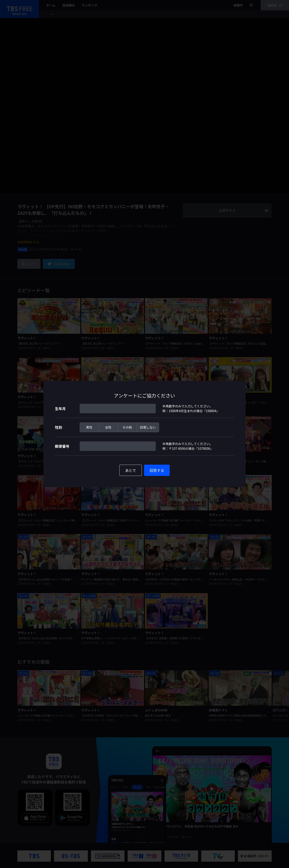The image size is (289, 868).
Task: Click the TBS チャンネル1/2 footer logo
Action: 144,856
